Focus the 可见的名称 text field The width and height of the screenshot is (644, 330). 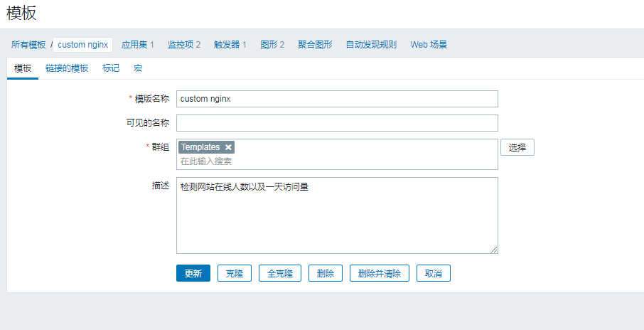tap(337, 123)
